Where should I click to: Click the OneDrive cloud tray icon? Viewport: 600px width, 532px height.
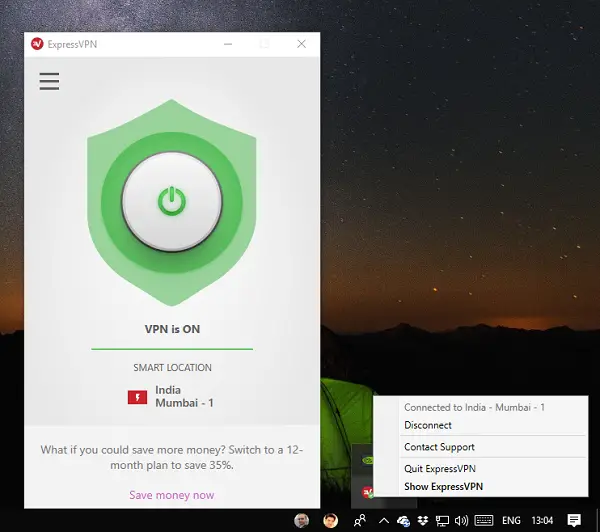(x=403, y=521)
